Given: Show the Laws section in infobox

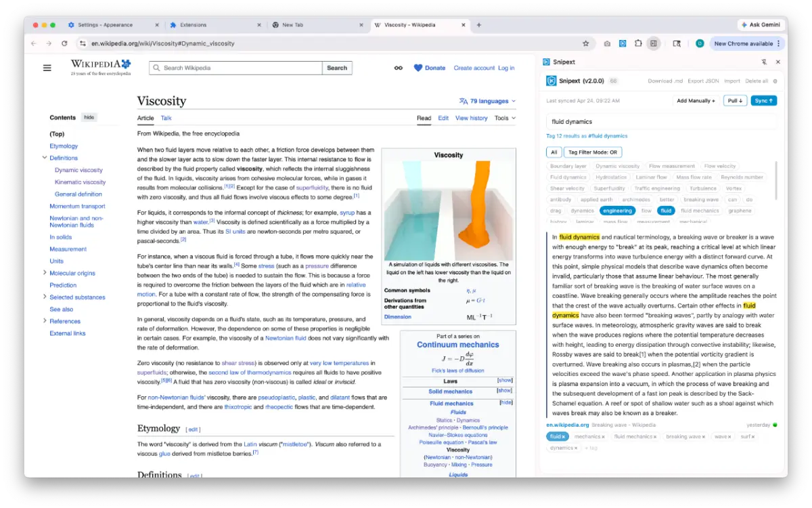Looking at the screenshot, I should tap(505, 381).
